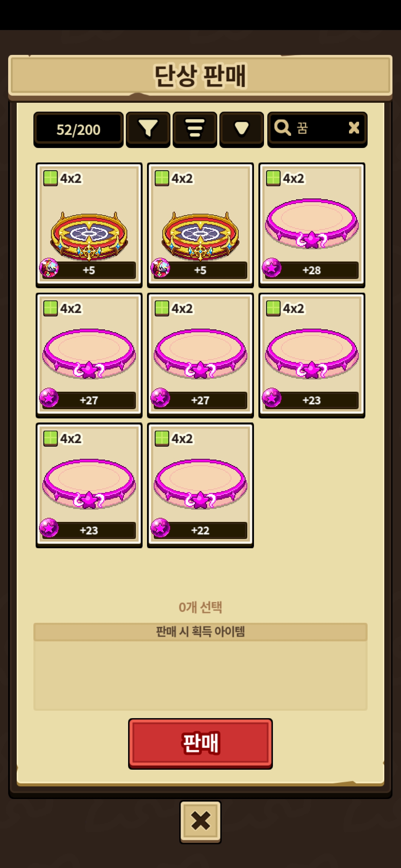Screen dimensions: 401x868
Task: Close the 단상 판매 window with bottom X
Action: pyautogui.click(x=200, y=822)
